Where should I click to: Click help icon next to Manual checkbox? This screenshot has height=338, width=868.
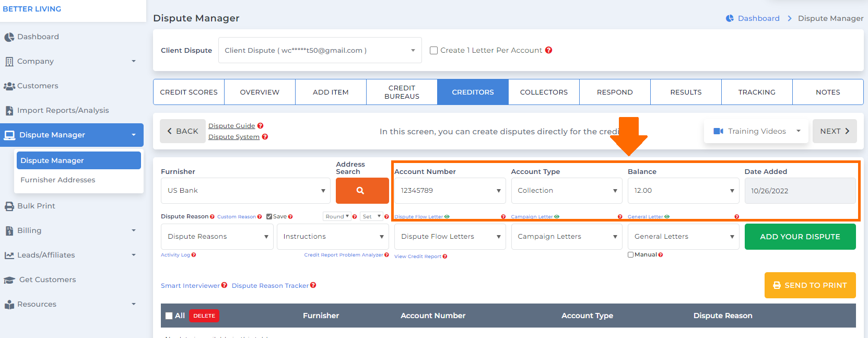[661, 255]
